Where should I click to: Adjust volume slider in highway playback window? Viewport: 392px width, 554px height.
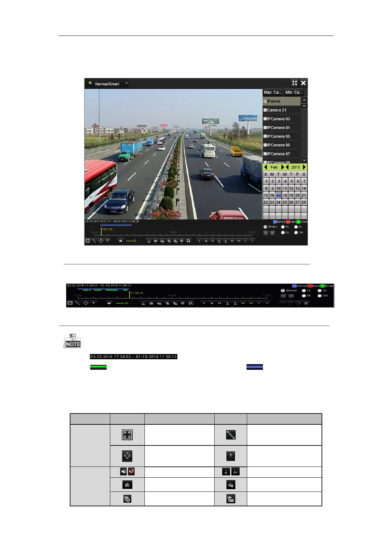point(134,241)
